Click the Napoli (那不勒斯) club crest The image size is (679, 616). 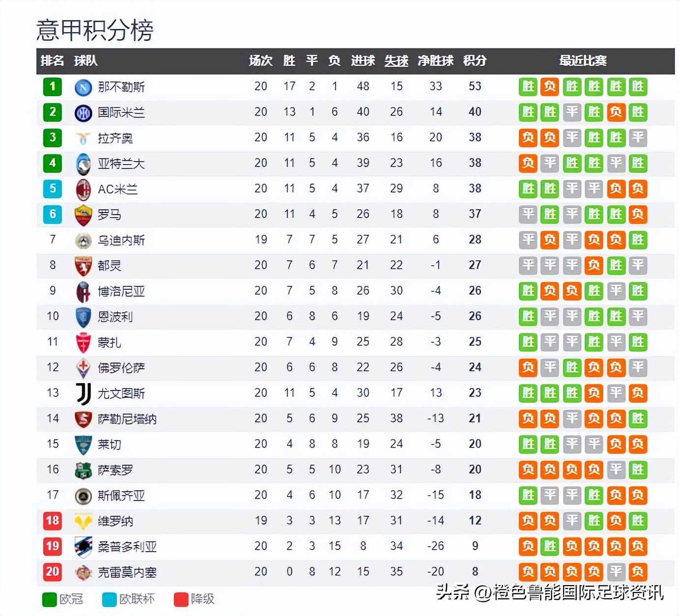[83, 87]
